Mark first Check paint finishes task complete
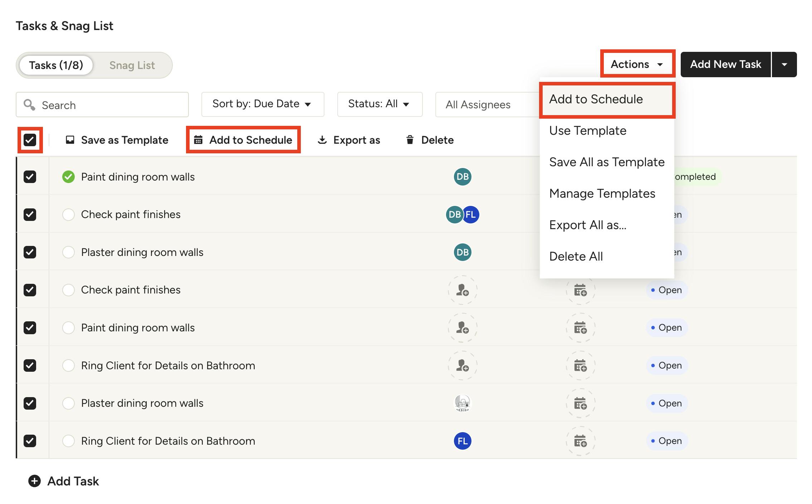The height and width of the screenshot is (504, 812). (x=68, y=214)
